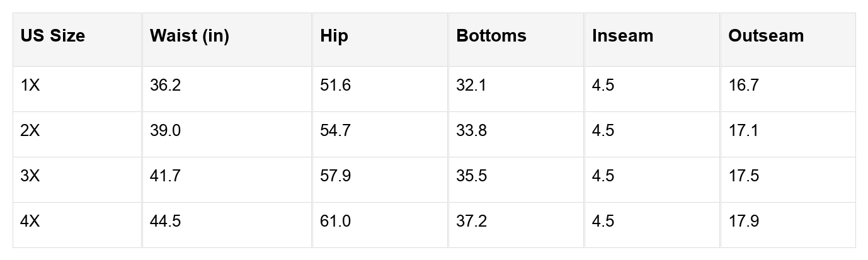Click waist value 36.2
This screenshot has height=260, width=868.
(165, 86)
